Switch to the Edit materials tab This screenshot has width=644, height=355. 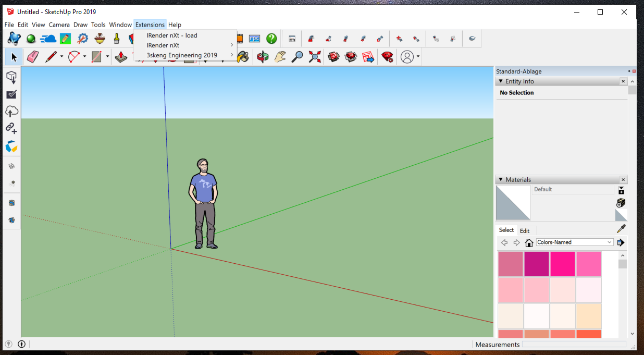[x=525, y=231]
